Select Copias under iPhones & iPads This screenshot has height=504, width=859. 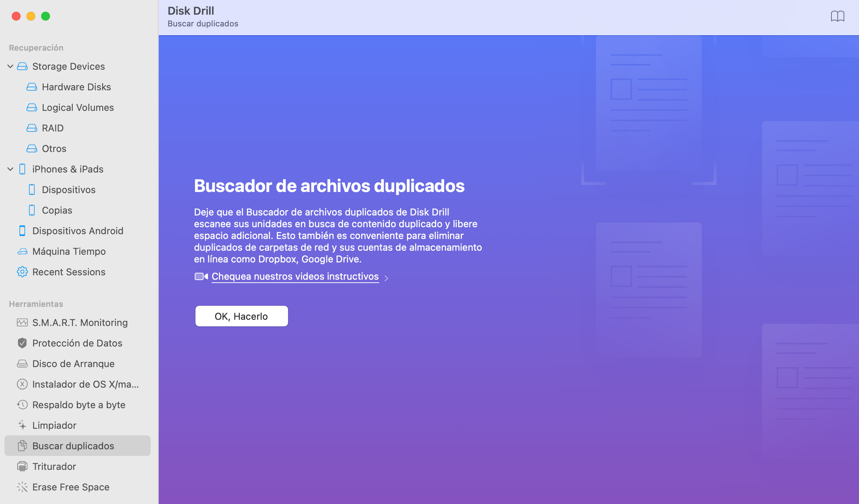pos(57,210)
